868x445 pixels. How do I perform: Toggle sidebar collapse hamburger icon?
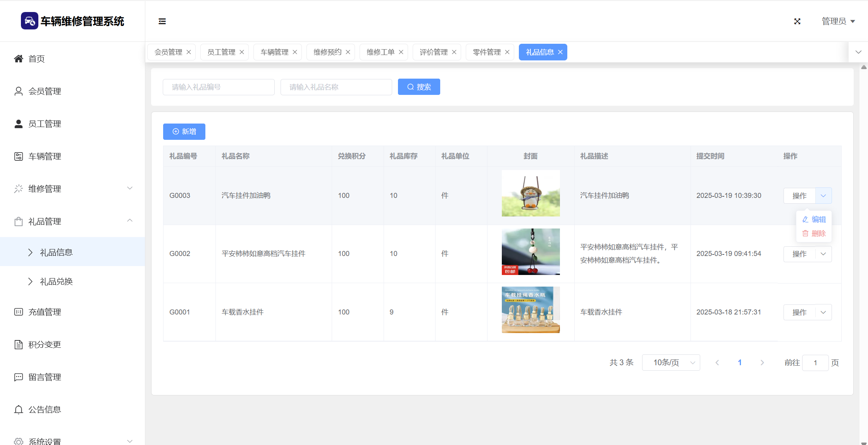point(162,21)
